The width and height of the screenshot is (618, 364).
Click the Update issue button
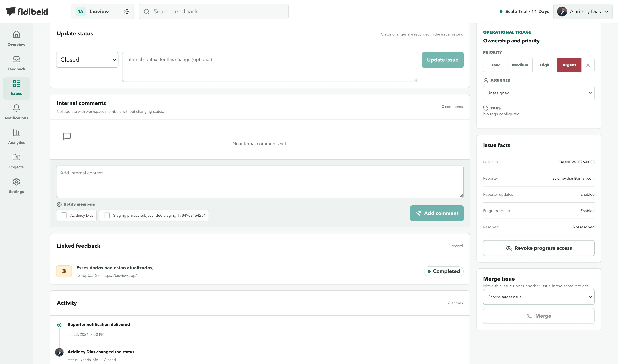(x=443, y=60)
